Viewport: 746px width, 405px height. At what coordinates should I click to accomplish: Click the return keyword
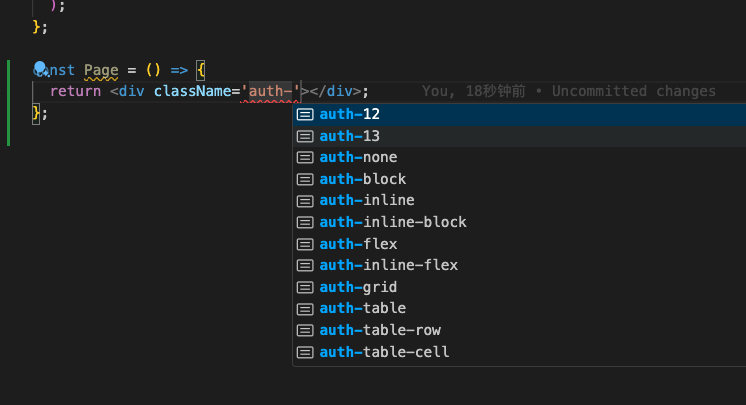coord(75,91)
